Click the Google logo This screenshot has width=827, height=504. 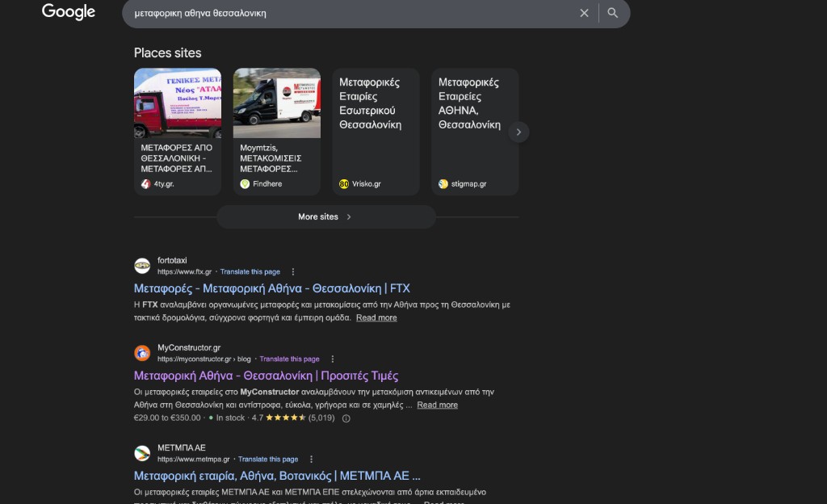click(x=69, y=12)
